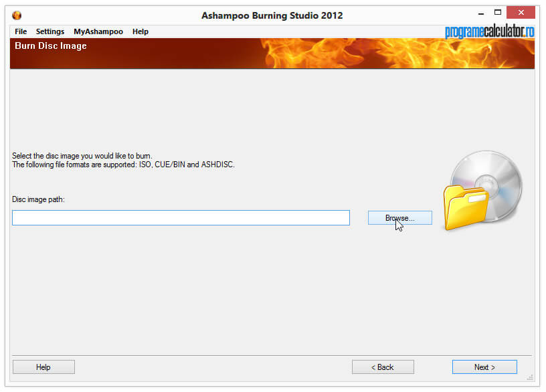Focus the Disc image path field

point(181,217)
